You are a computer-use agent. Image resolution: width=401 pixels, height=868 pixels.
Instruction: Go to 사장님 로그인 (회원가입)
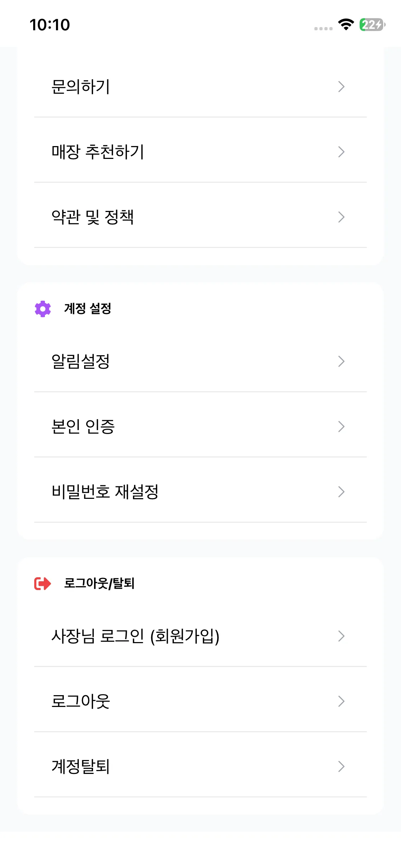135,636
